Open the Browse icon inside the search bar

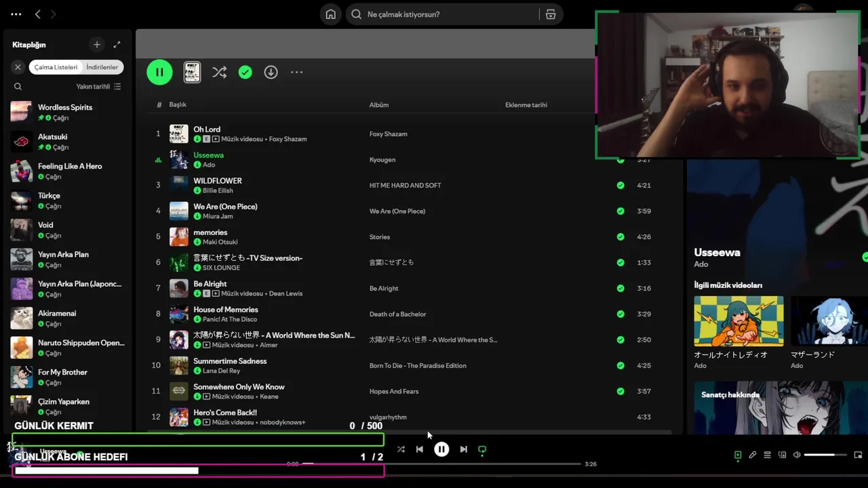click(551, 14)
